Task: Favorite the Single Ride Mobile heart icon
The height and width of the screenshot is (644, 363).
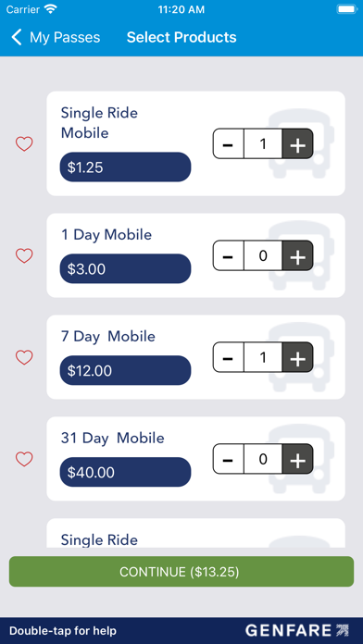Action: coord(24,144)
